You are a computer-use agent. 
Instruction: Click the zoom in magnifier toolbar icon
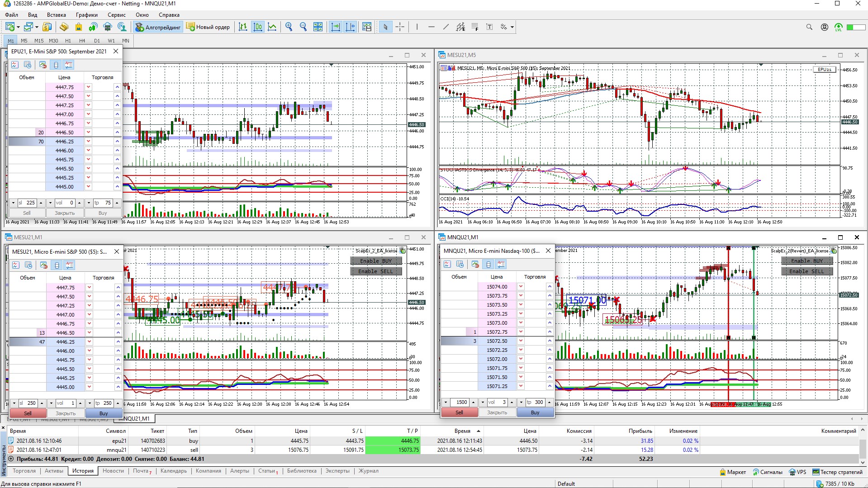click(289, 27)
